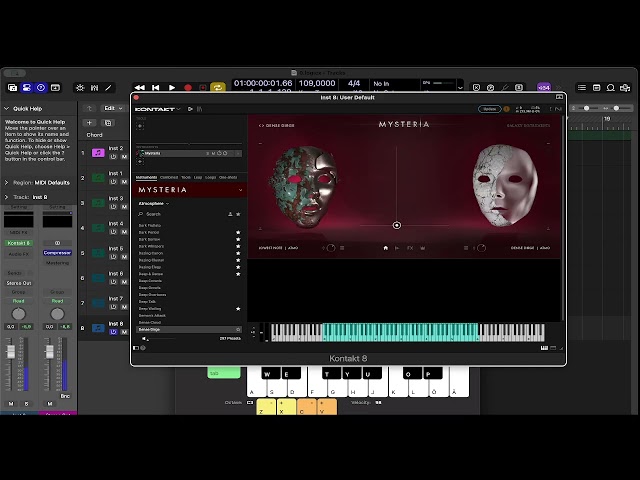Mute the left channel strip with M
The width and height of the screenshot is (640, 480).
click(x=11, y=404)
